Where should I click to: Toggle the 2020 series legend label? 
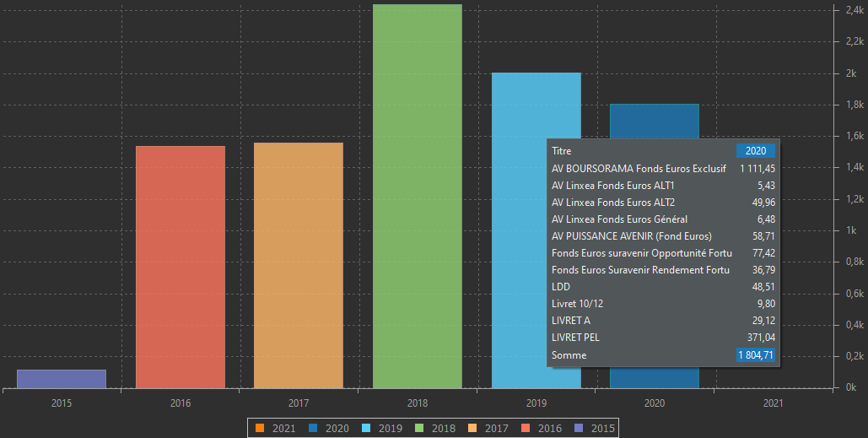click(337, 428)
